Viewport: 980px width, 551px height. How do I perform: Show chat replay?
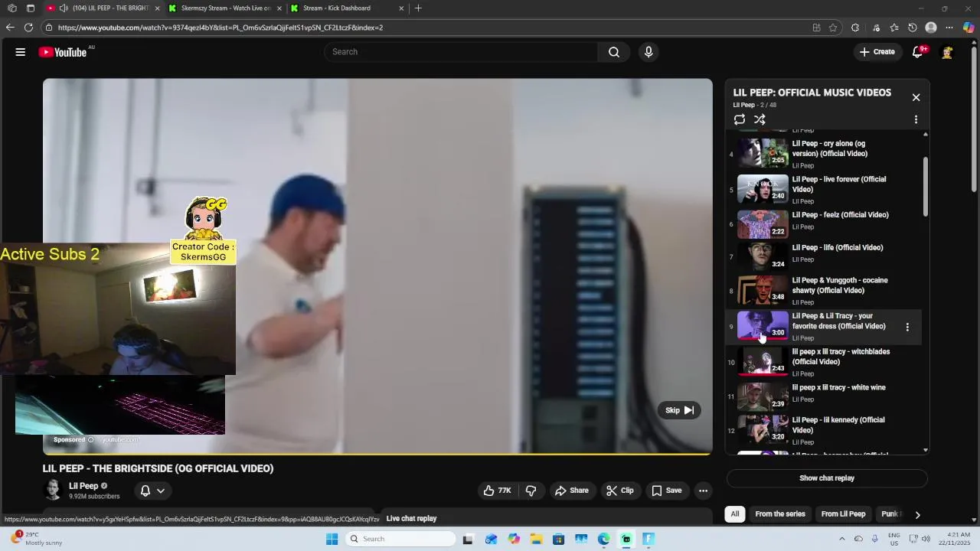pos(827,478)
